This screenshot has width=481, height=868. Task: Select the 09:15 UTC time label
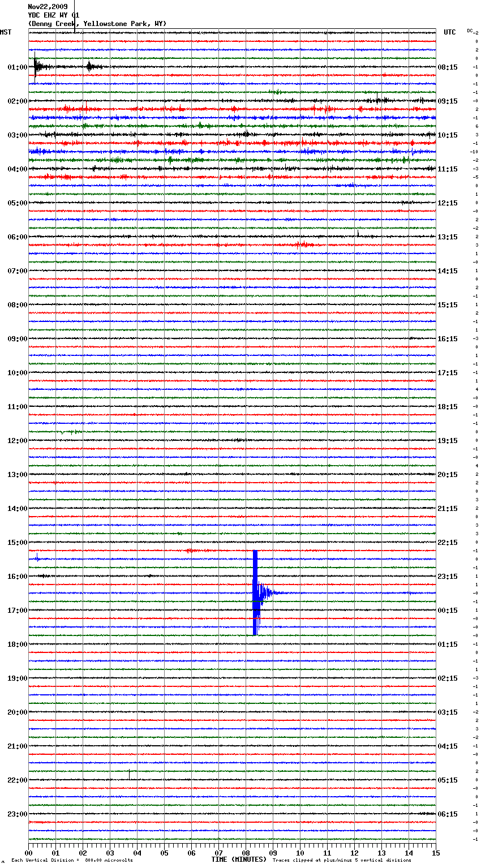pyautogui.click(x=448, y=101)
